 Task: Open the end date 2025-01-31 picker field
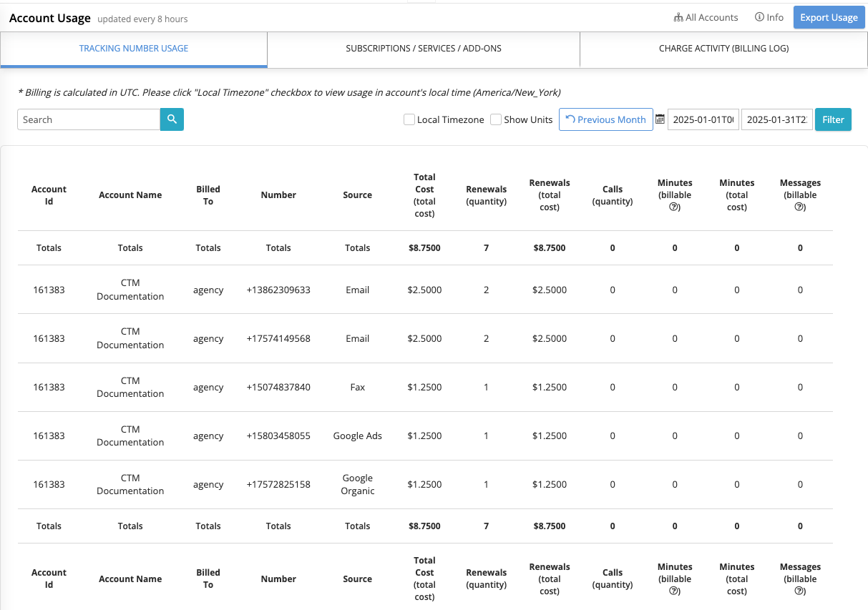(776, 119)
